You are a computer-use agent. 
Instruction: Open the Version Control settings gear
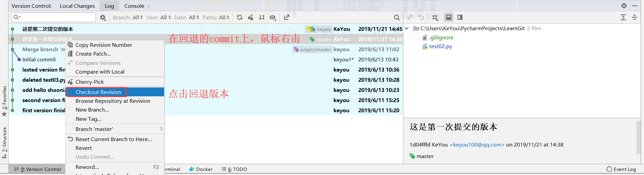coord(624,6)
